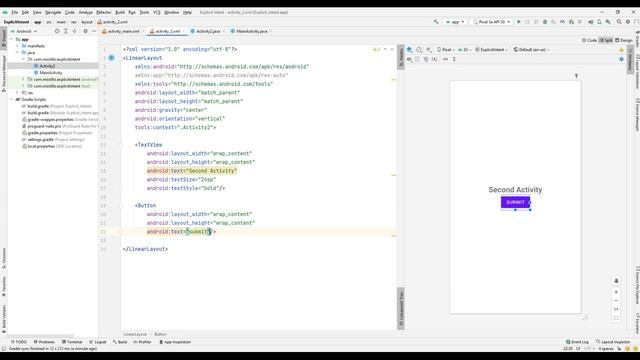Image resolution: width=640 pixels, height=360 pixels.
Task: Open the API level 32 dropdown in preview
Action: (464, 49)
